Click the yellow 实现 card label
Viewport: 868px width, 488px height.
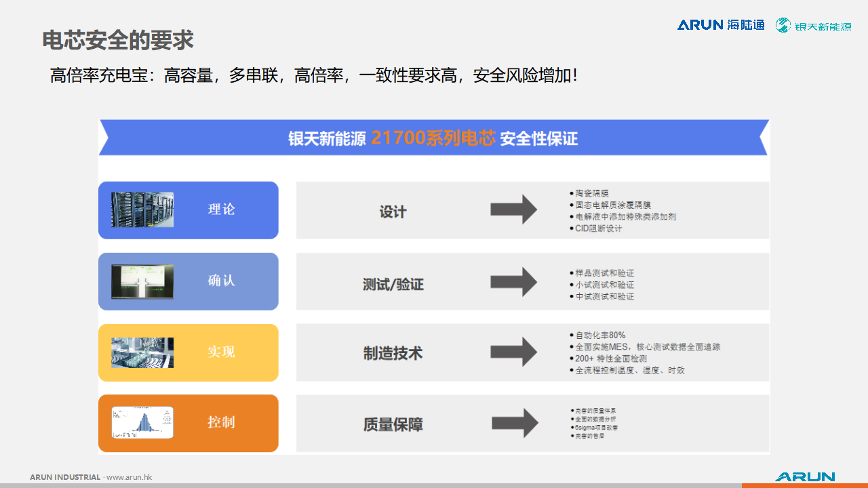pyautogui.click(x=221, y=352)
